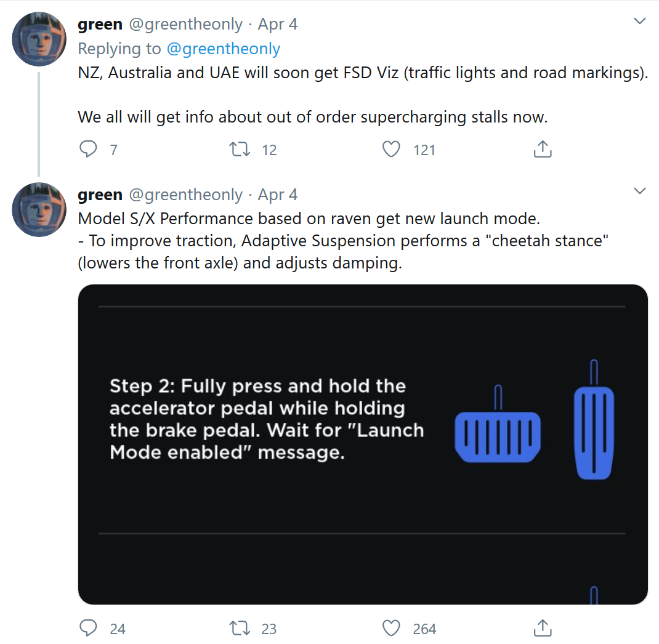Click the avatar on the first tweet
Screen dimensions: 659x644
[x=39, y=39]
